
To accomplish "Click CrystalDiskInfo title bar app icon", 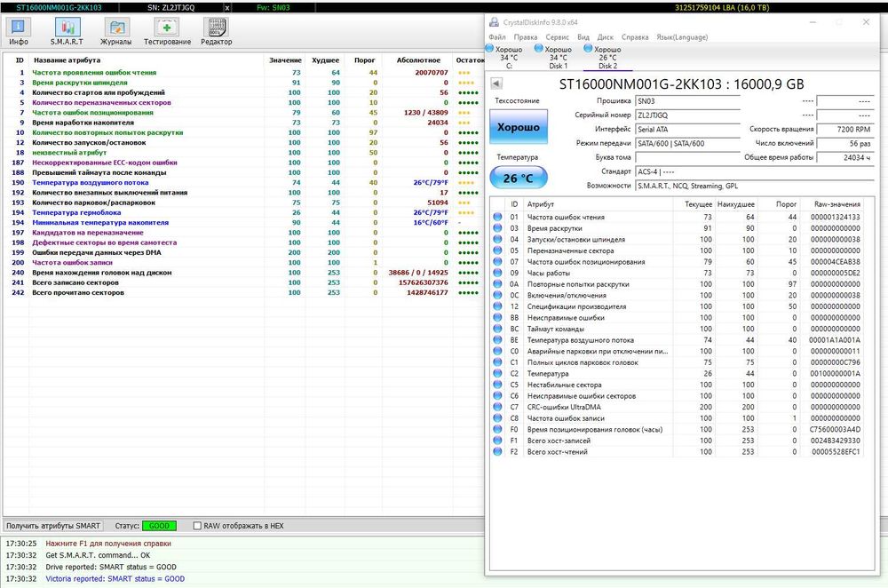I will coord(494,22).
